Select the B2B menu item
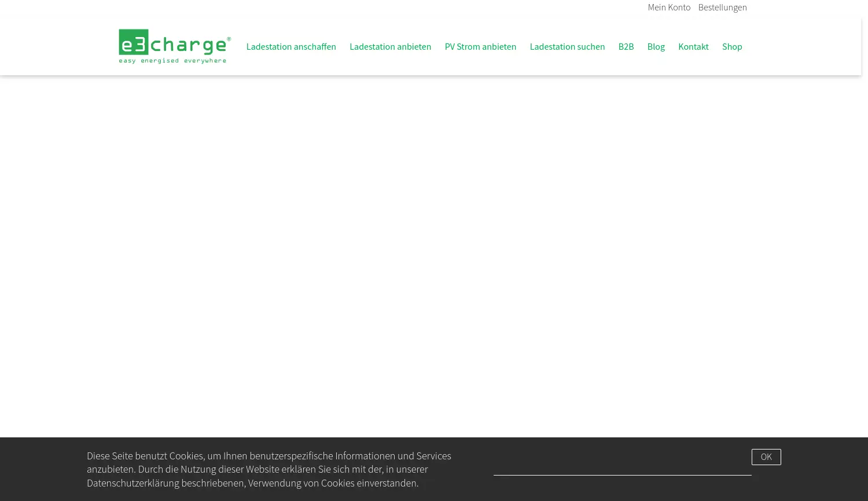 626,46
